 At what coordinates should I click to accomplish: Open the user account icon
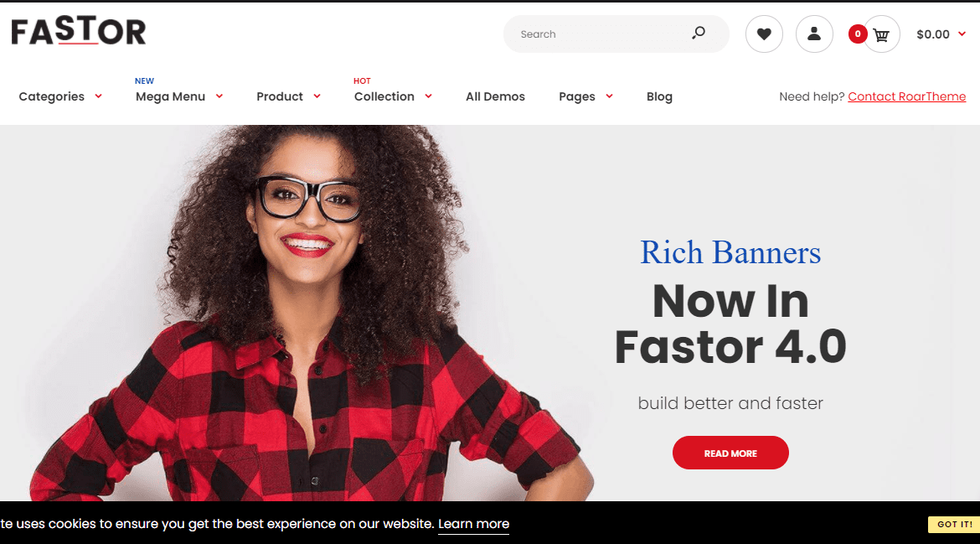click(x=814, y=34)
